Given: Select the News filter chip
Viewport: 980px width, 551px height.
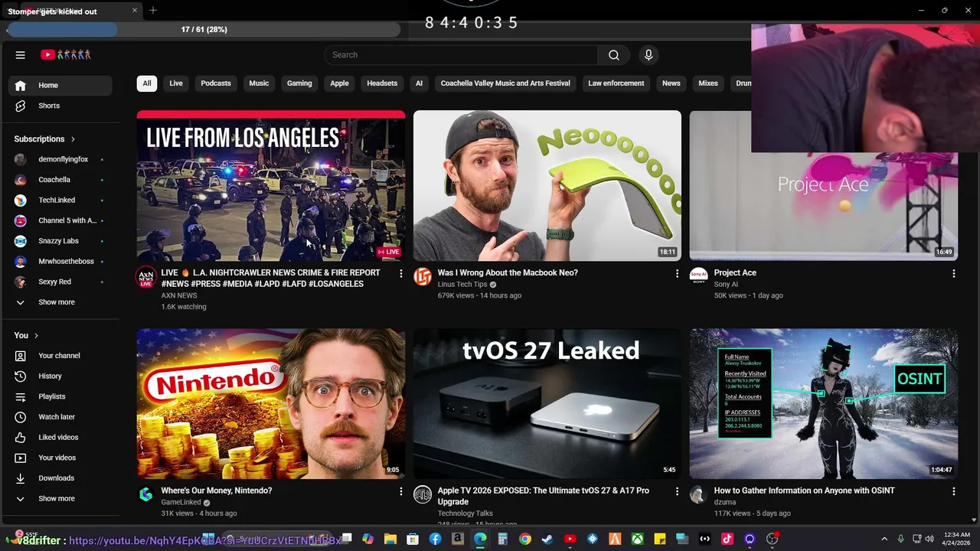Looking at the screenshot, I should point(671,83).
